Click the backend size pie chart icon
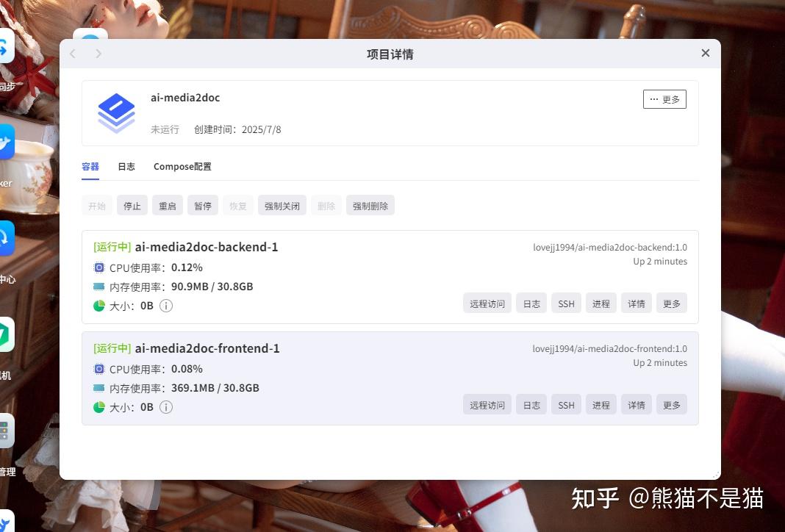Screen dimensions: 785x532 99,305
